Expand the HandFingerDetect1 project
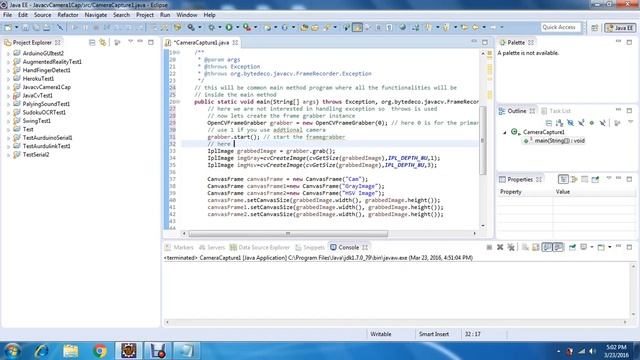Viewport: 640px width, 360px height. [8, 71]
